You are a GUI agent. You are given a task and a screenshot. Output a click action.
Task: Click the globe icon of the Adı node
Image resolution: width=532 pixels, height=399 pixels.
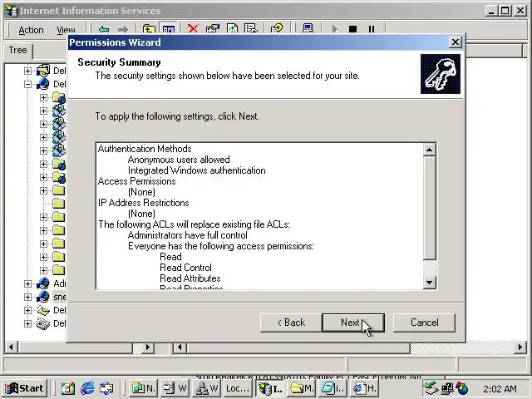pos(43,283)
